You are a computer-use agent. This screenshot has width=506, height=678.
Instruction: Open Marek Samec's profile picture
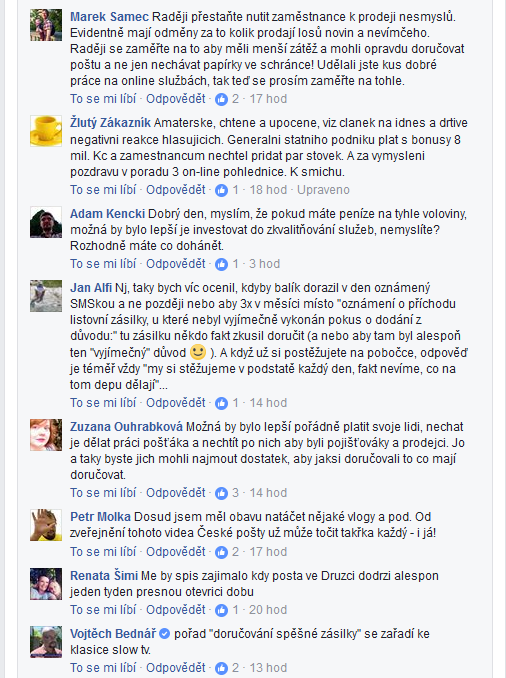(46, 25)
